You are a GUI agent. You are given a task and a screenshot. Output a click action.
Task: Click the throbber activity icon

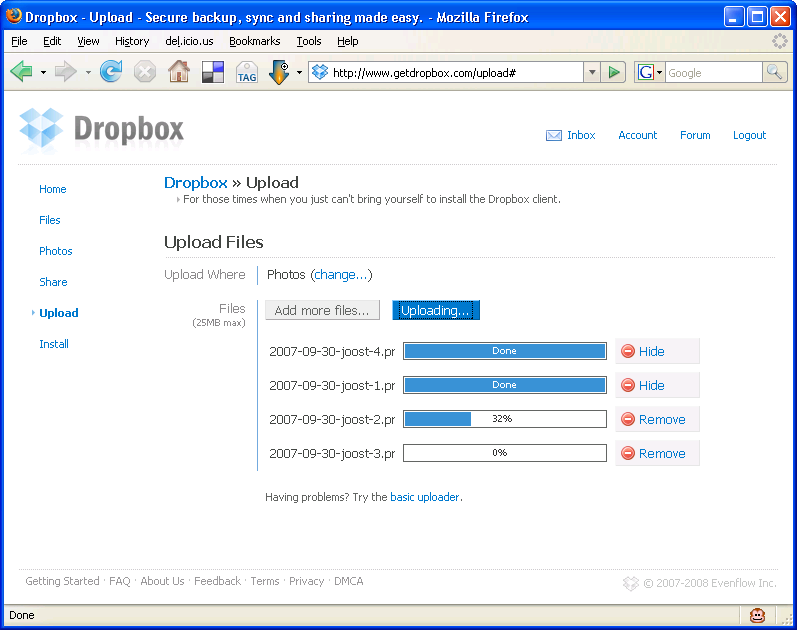tap(780, 41)
